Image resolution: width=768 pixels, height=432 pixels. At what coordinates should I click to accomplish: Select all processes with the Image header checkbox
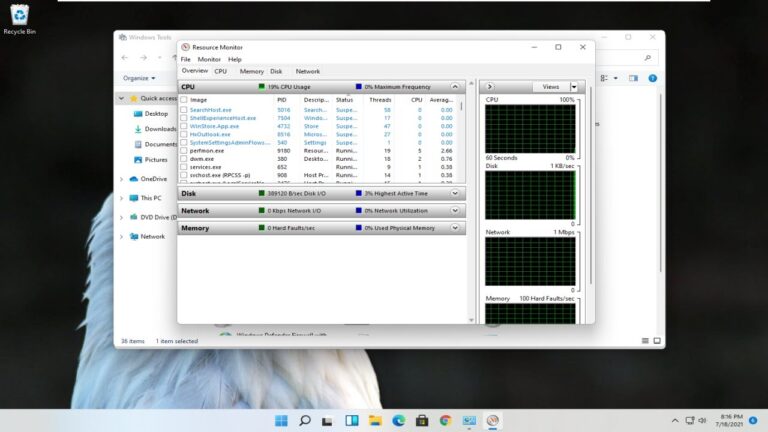[x=184, y=99]
